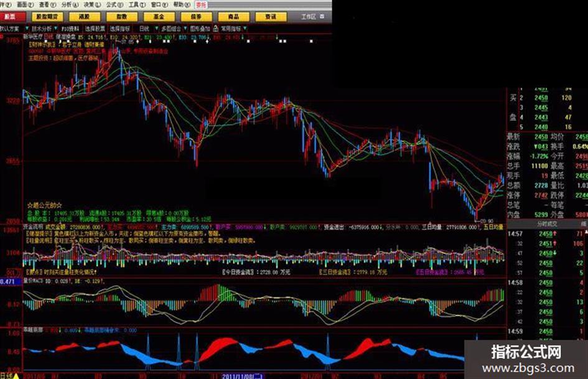Viewport: 588px width, 379px height.
Task: Click the 选择股票 toolbar button
Action: [95, 29]
